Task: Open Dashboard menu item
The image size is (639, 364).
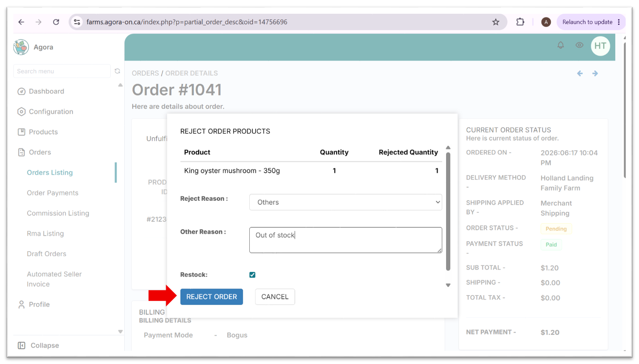Action: [46, 91]
